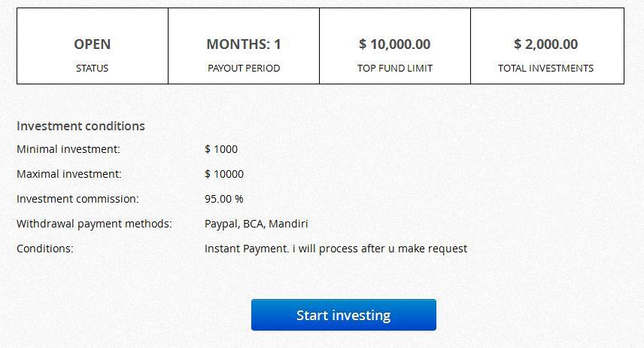Click the Start investing button
Image resolution: width=644 pixels, height=348 pixels.
343,315
